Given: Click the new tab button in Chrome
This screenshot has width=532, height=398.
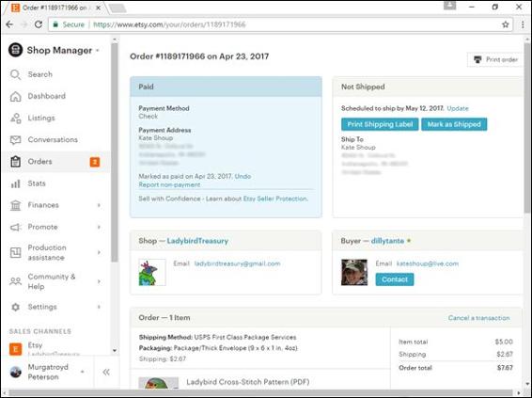Looking at the screenshot, I should point(117,8).
